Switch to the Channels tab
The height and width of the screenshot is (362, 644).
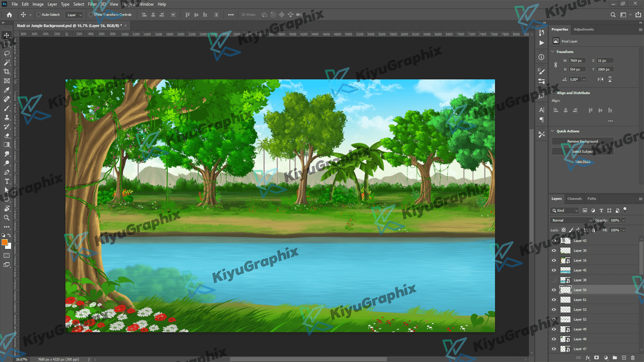click(x=574, y=199)
